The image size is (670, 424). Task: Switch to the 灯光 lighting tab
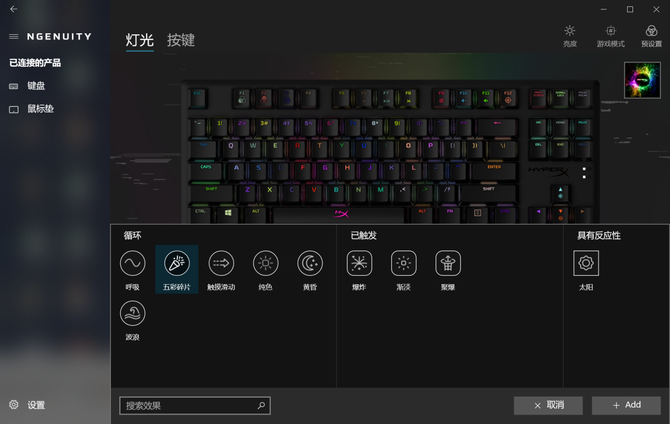point(139,40)
